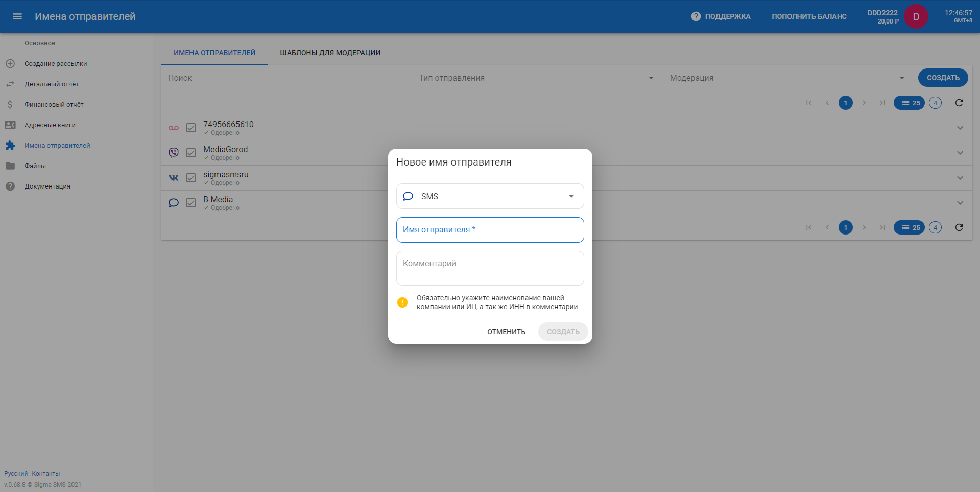Click the support question mark icon
Screen dimensions: 980x492
tap(696, 16)
